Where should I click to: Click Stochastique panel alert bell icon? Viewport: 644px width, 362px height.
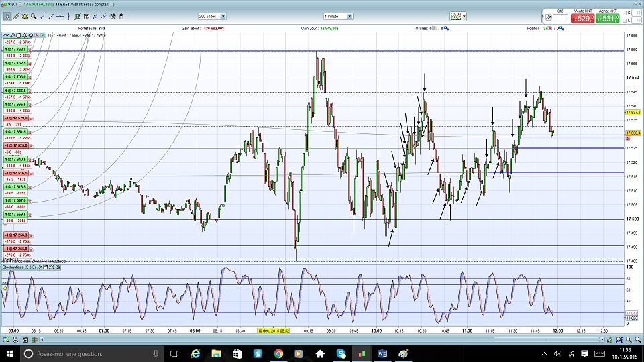(x=52, y=267)
